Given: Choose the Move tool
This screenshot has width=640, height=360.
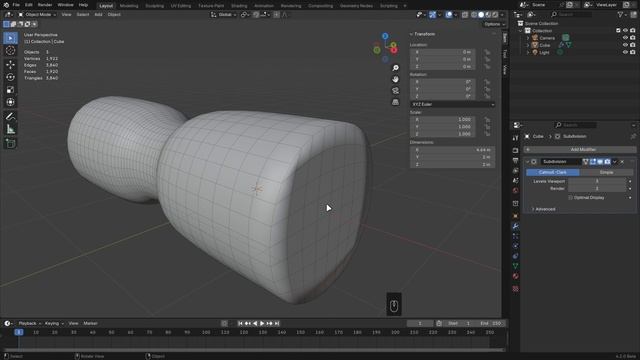Looking at the screenshot, I should point(10,64).
